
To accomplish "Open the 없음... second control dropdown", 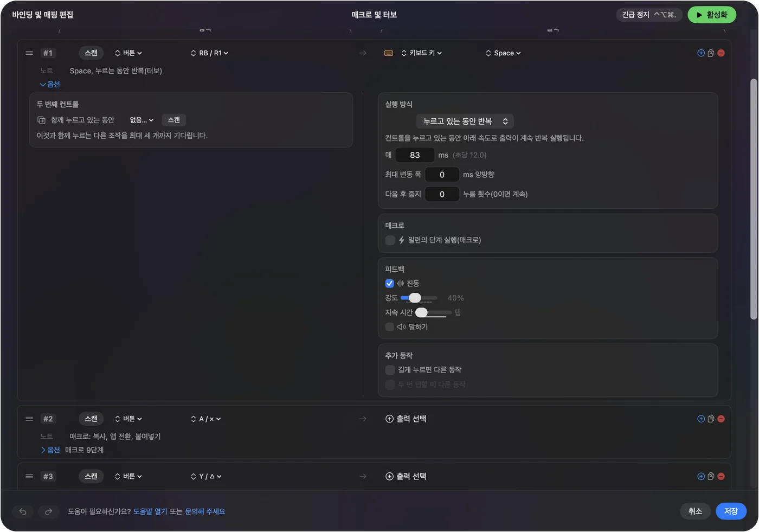I will 141,120.
